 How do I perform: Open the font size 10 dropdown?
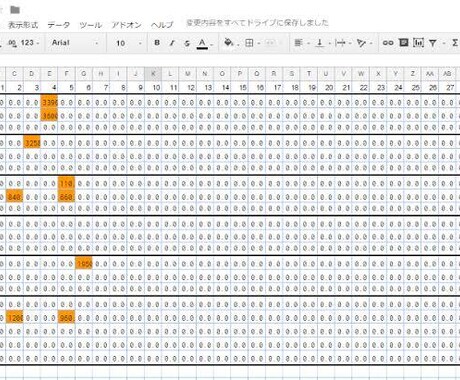[129, 43]
